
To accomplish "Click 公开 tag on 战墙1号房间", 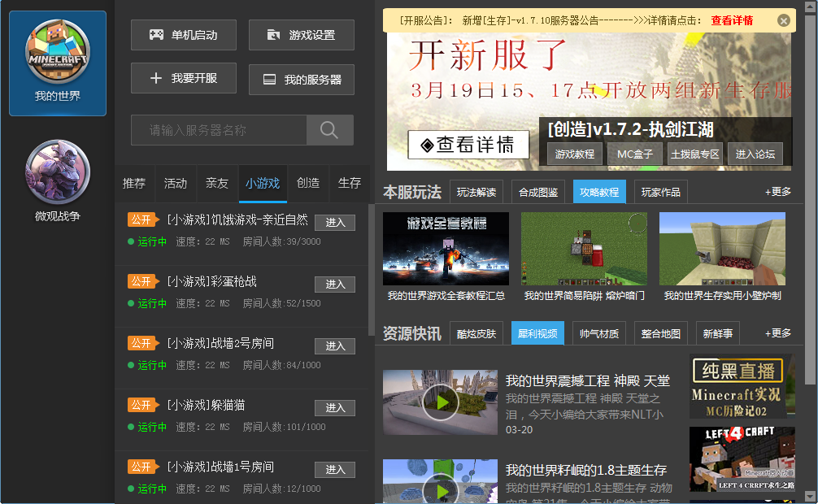I will 142,467.
